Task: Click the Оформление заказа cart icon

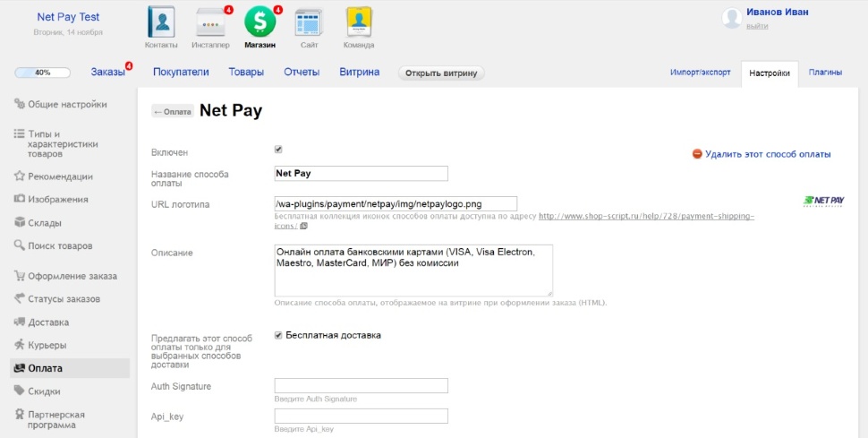Action: [20, 276]
